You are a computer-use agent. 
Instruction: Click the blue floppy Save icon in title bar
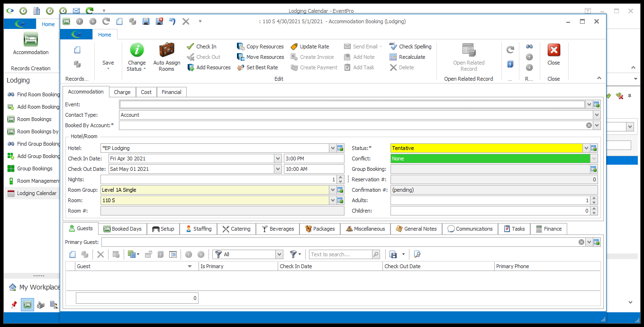coord(146,21)
